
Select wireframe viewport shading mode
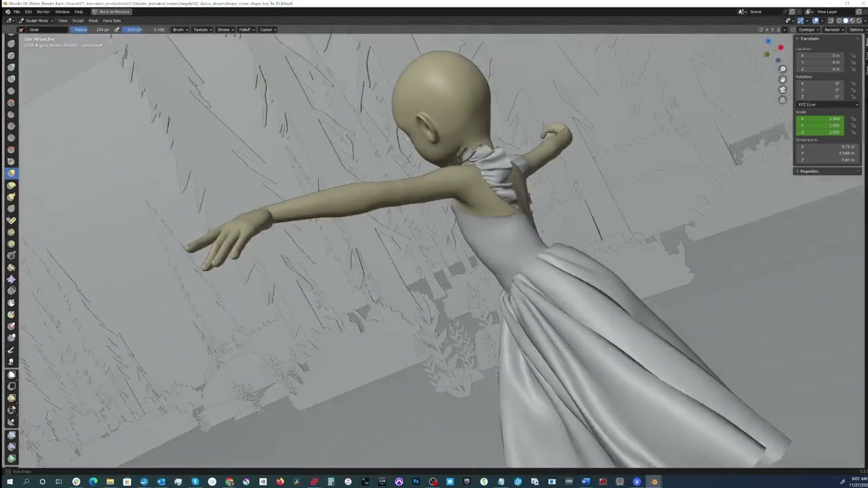click(x=839, y=20)
